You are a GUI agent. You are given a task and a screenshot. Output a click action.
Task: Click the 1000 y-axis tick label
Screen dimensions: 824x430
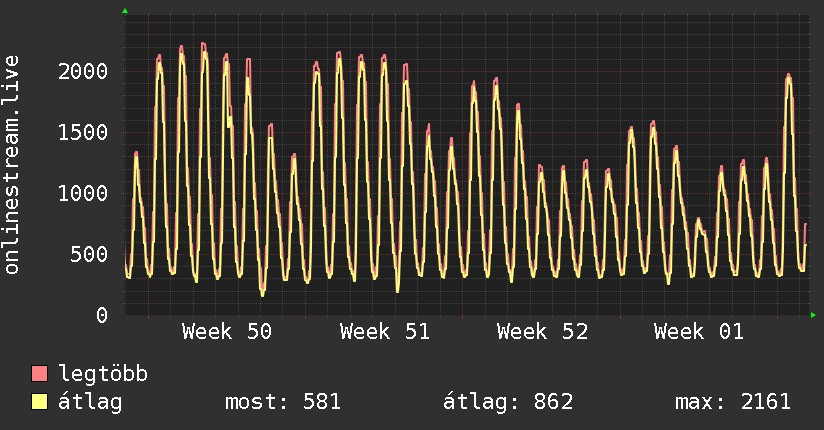82,194
